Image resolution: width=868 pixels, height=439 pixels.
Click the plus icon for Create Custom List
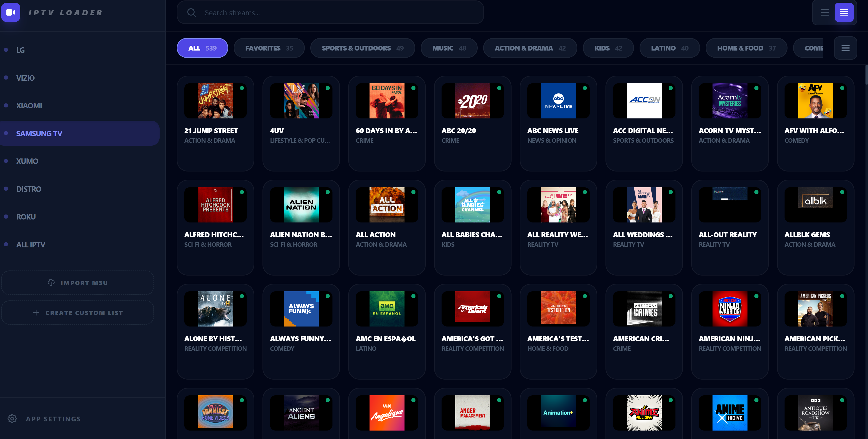click(36, 313)
